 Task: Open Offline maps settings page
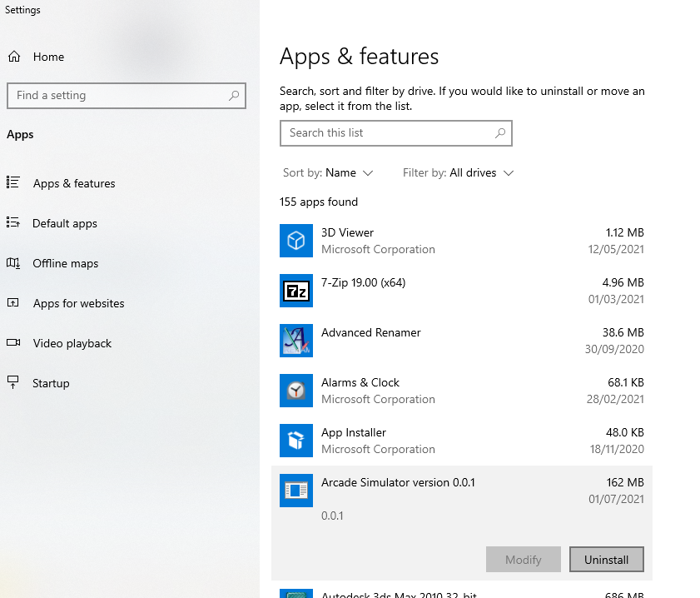pyautogui.click(x=65, y=263)
